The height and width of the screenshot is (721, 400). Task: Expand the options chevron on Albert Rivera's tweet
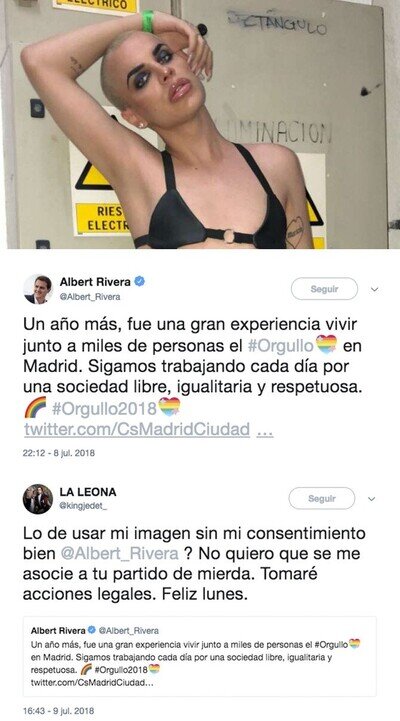click(374, 289)
